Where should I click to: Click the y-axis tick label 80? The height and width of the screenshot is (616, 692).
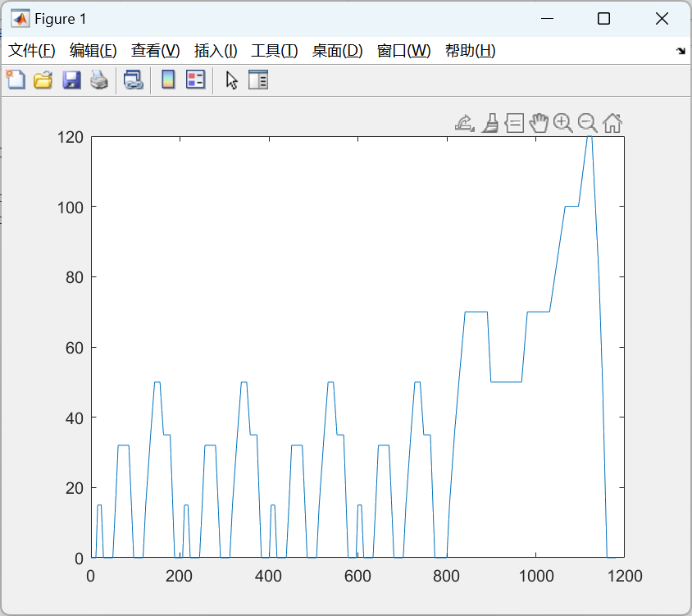(75, 278)
